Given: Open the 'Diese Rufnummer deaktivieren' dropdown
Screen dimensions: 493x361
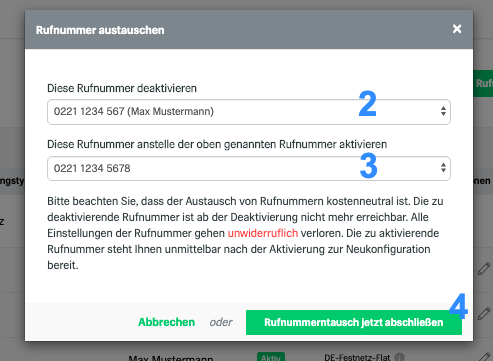Looking at the screenshot, I should point(249,112).
